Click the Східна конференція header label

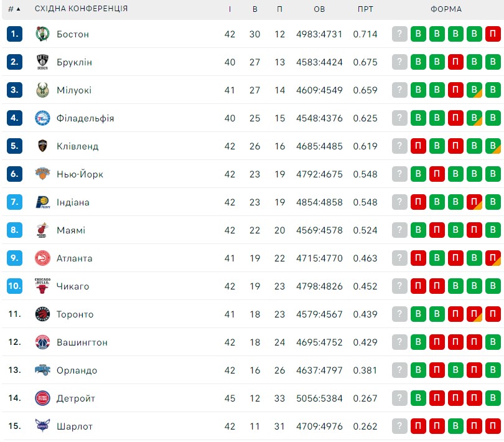(x=82, y=9)
